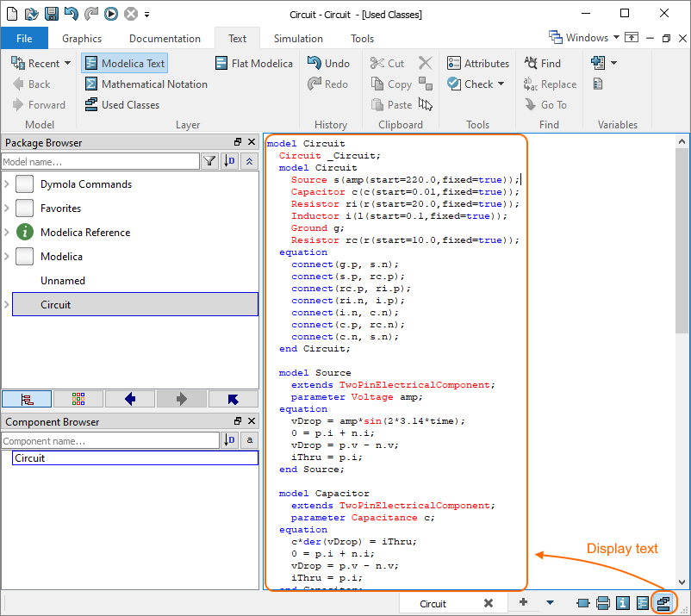Click the Simulate play icon in title bar

pos(111,14)
